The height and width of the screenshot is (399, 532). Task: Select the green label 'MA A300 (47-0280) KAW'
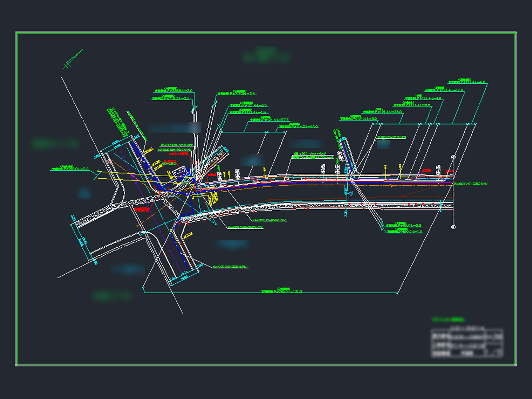point(470,184)
